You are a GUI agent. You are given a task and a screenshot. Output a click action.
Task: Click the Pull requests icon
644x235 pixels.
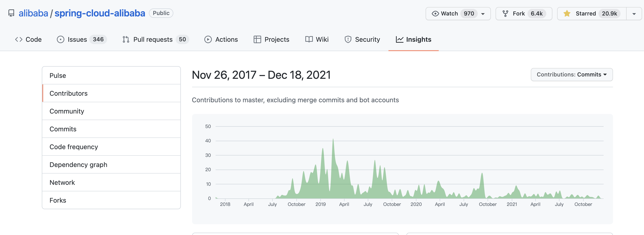coord(126,39)
